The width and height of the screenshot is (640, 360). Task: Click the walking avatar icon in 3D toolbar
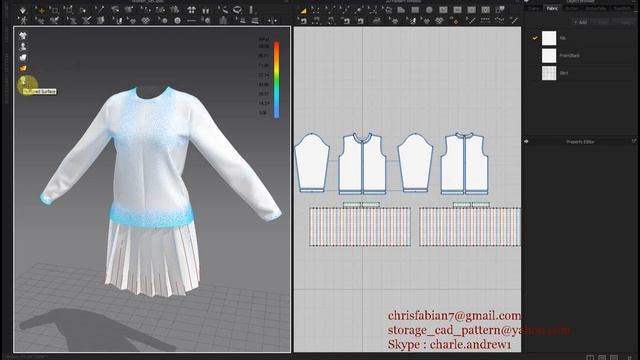[x=24, y=20]
